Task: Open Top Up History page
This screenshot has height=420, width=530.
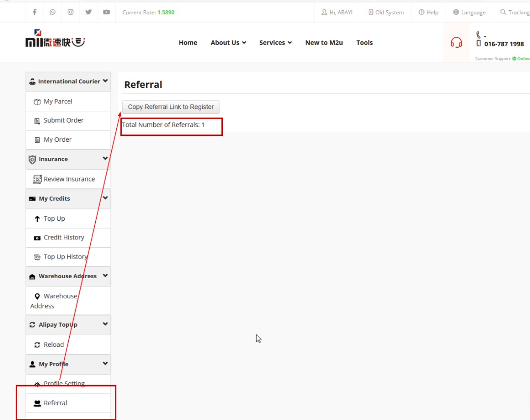Action: coord(65,257)
